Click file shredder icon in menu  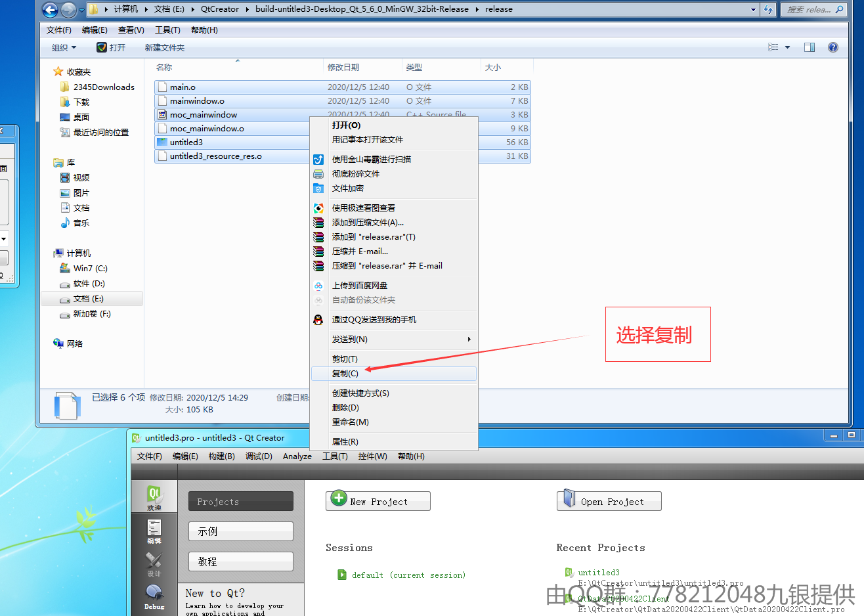(318, 174)
